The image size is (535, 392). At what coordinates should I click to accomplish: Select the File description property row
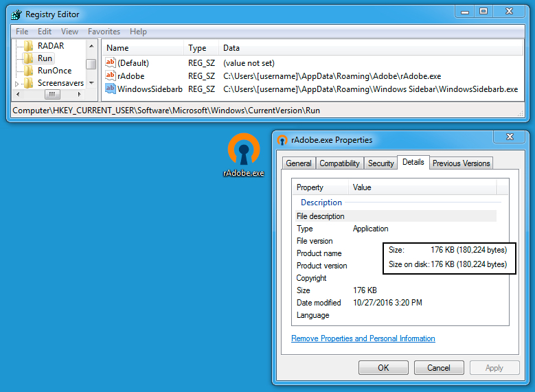(396, 216)
